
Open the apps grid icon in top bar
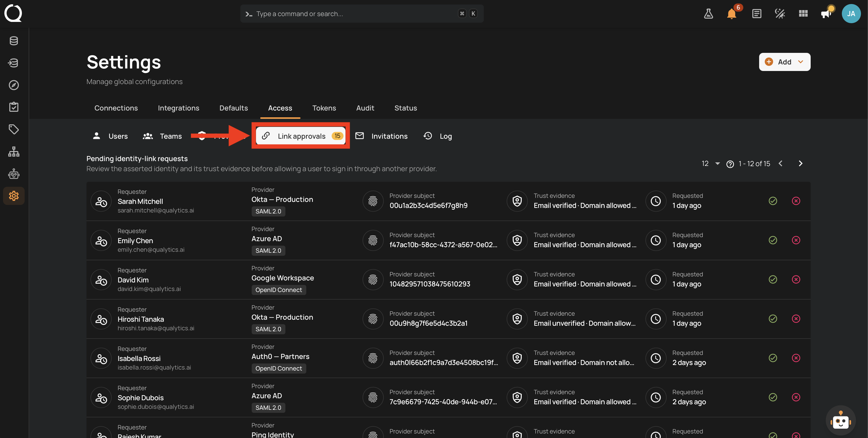pyautogui.click(x=803, y=14)
